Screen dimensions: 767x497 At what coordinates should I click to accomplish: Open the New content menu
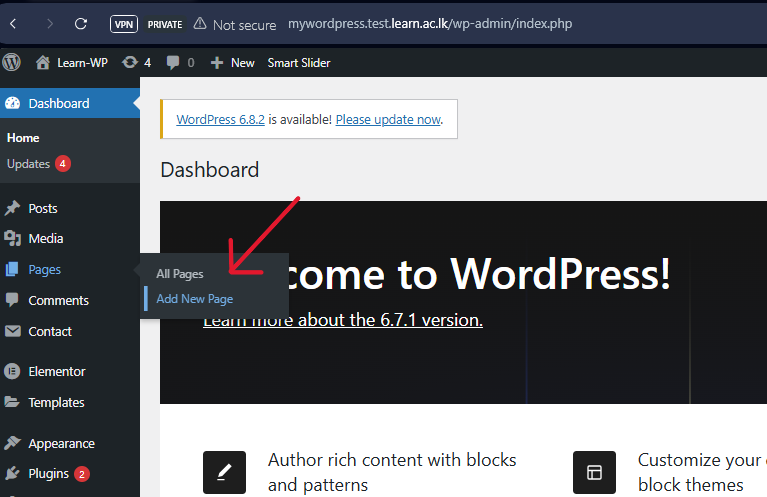click(x=243, y=63)
